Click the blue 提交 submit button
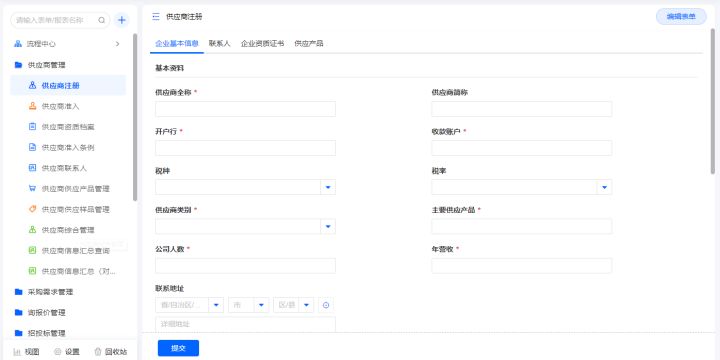The image size is (720, 360). point(178,348)
